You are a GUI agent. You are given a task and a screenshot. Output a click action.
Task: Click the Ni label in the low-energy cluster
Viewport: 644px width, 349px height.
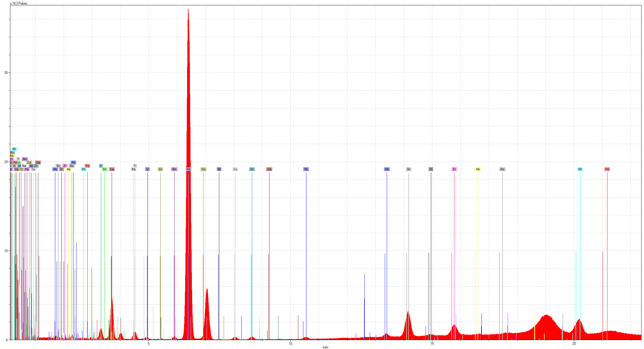tap(31, 166)
